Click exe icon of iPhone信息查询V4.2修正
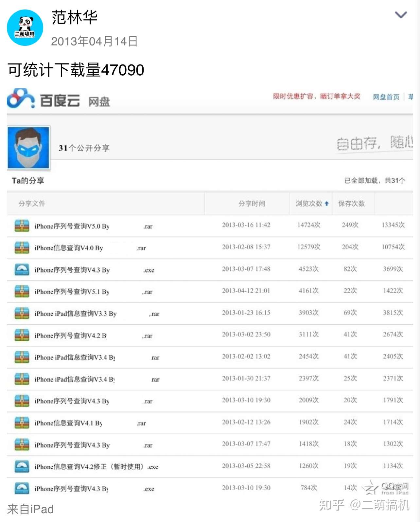This screenshot has width=420, height=522. [22, 467]
